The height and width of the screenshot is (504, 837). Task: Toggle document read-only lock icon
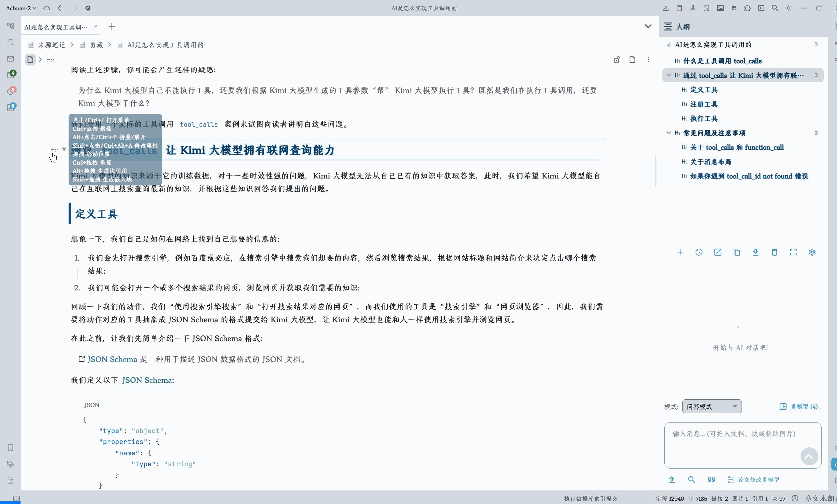point(617,60)
